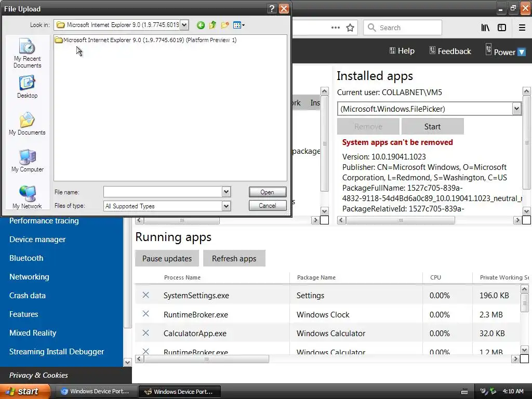This screenshot has height=399, width=532.
Task: Switch to the second Windows Device Portal taskbar item
Action: 180,392
